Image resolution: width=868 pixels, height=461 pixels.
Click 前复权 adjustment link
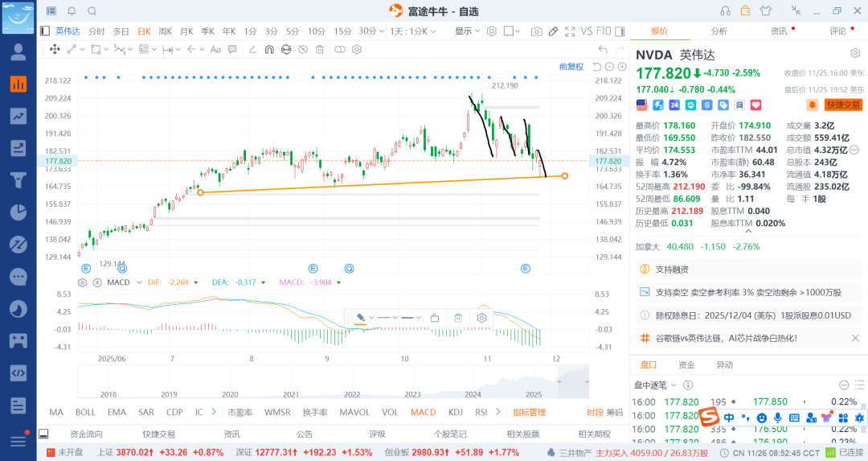click(x=571, y=67)
